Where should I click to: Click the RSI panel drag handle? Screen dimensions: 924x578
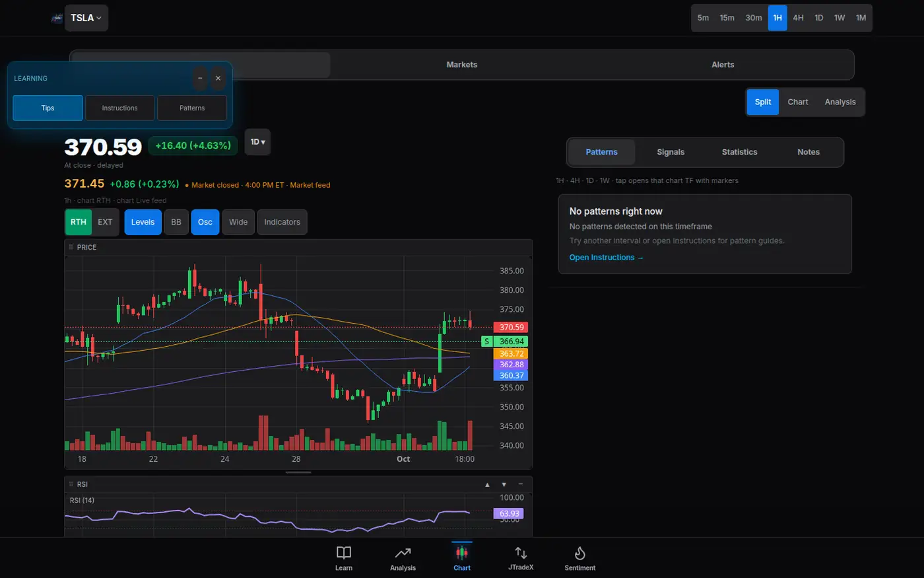(x=71, y=485)
